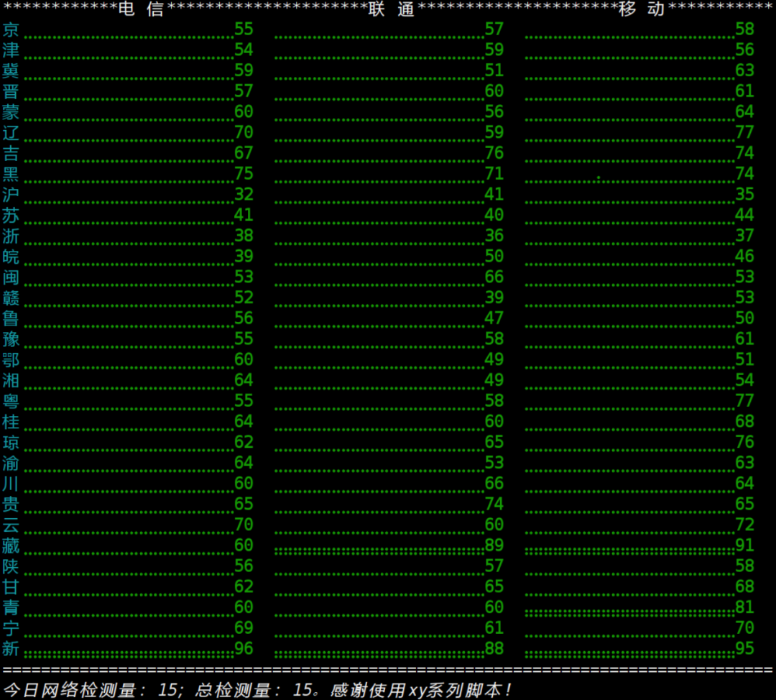This screenshot has height=700, width=776.
Task: Select the 苏 province row label
Action: pyautogui.click(x=11, y=216)
